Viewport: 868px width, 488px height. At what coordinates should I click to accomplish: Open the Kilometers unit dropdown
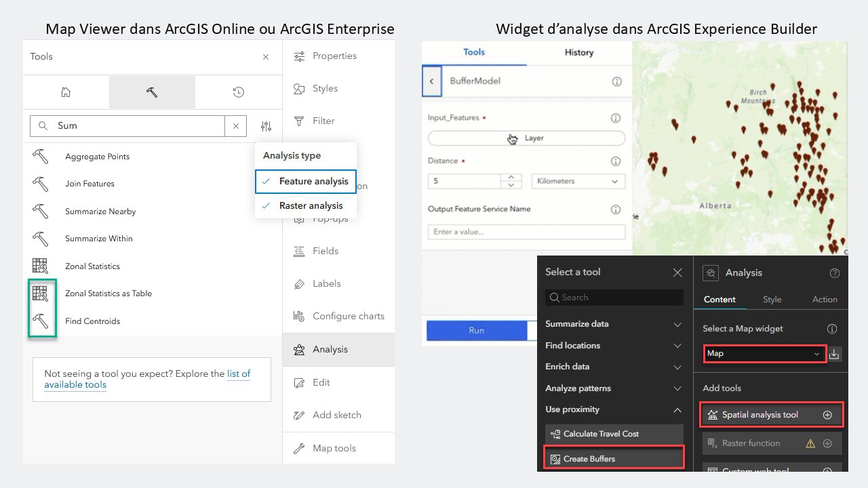point(578,181)
